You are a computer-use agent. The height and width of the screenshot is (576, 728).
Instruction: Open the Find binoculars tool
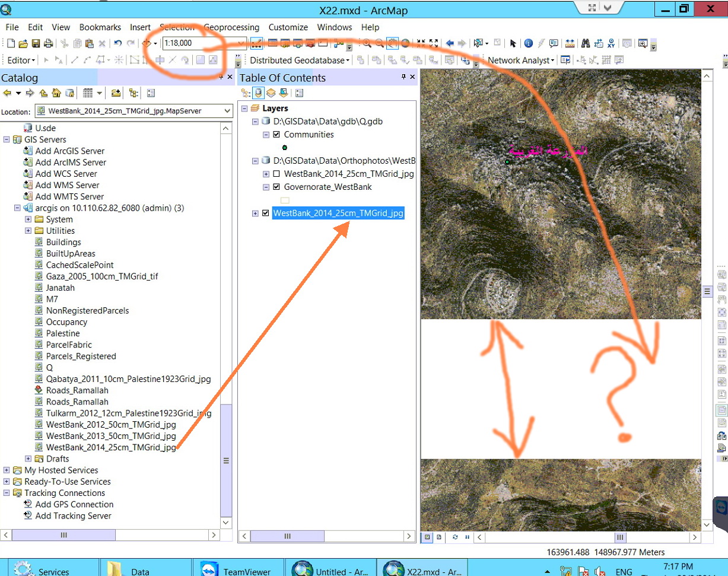[585, 43]
